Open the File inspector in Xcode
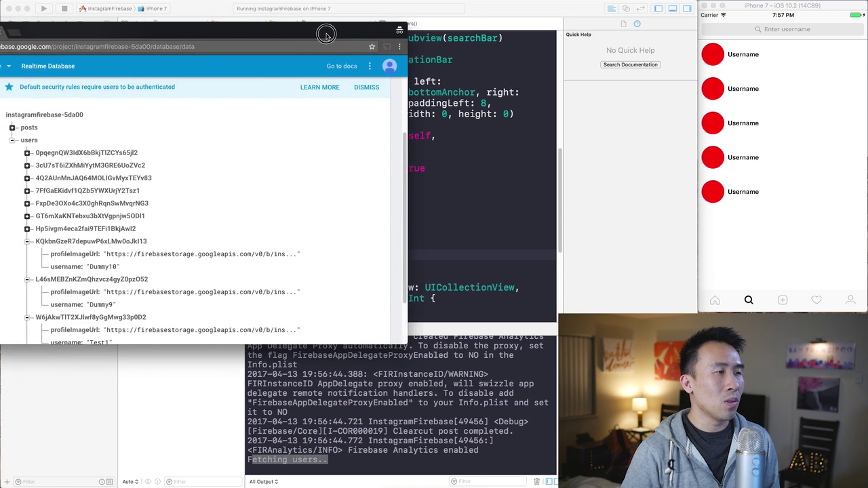 coord(623,24)
